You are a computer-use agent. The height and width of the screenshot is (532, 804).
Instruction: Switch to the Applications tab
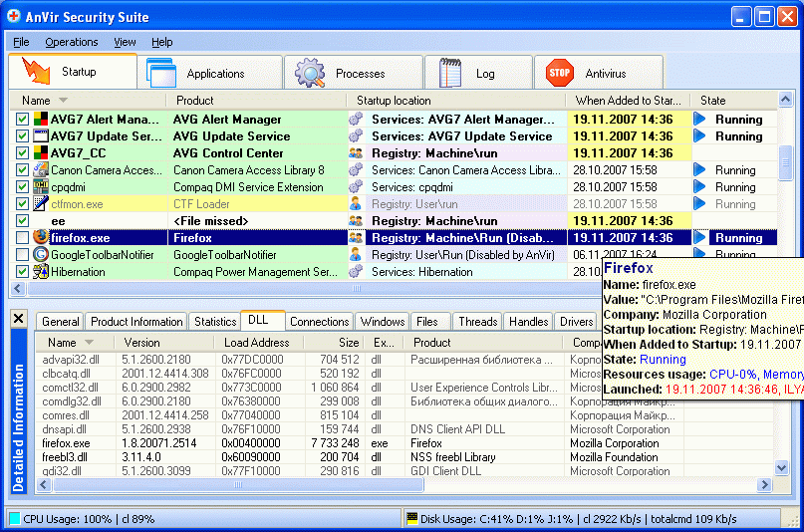(x=210, y=73)
